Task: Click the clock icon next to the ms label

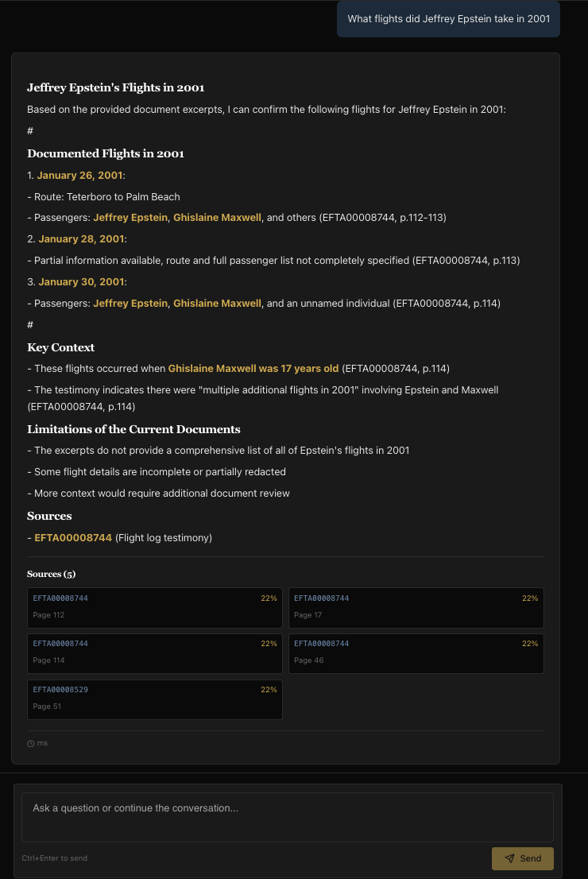Action: tap(29, 743)
